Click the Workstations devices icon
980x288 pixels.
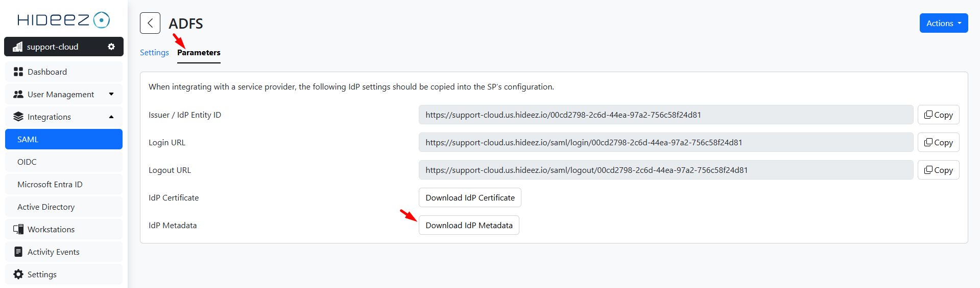18,229
